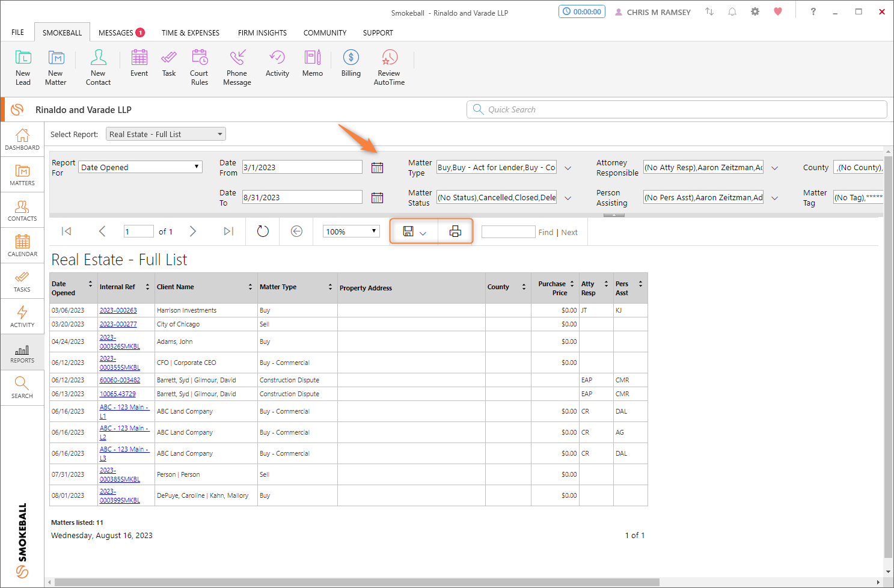Go to Dashboard in sidebar
The height and width of the screenshot is (588, 894).
click(x=22, y=139)
